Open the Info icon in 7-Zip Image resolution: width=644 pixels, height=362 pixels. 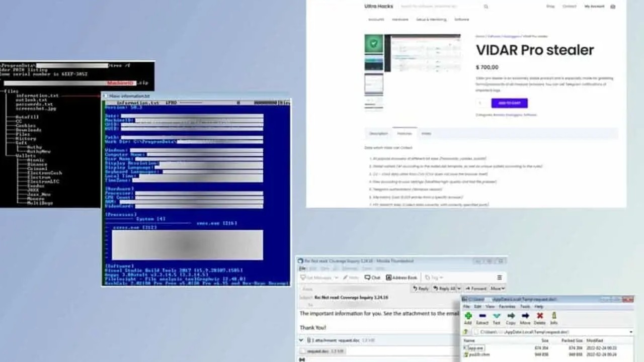tap(554, 315)
